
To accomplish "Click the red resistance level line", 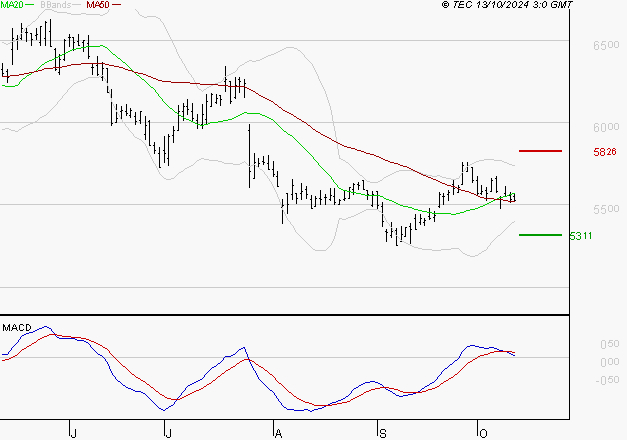I will [540, 151].
